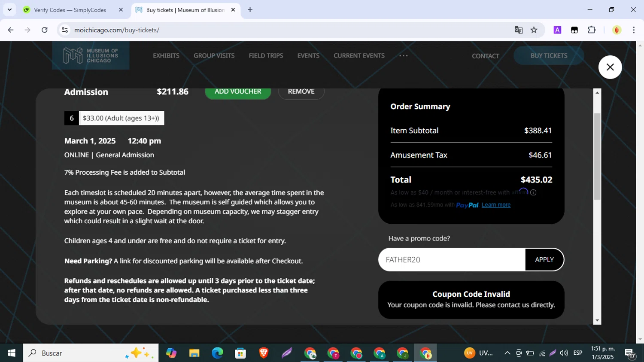This screenshot has width=644, height=362.
Task: Reload the buy tickets page
Action: pyautogui.click(x=45, y=30)
